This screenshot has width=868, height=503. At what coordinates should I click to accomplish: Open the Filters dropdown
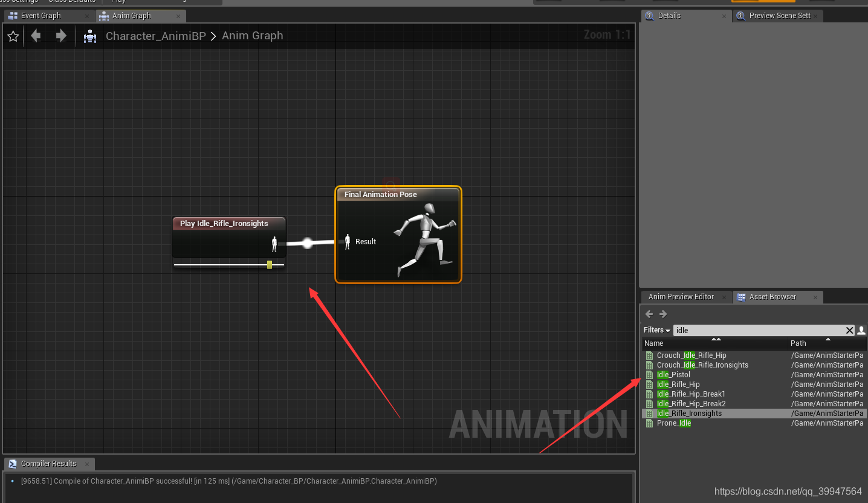coord(657,330)
